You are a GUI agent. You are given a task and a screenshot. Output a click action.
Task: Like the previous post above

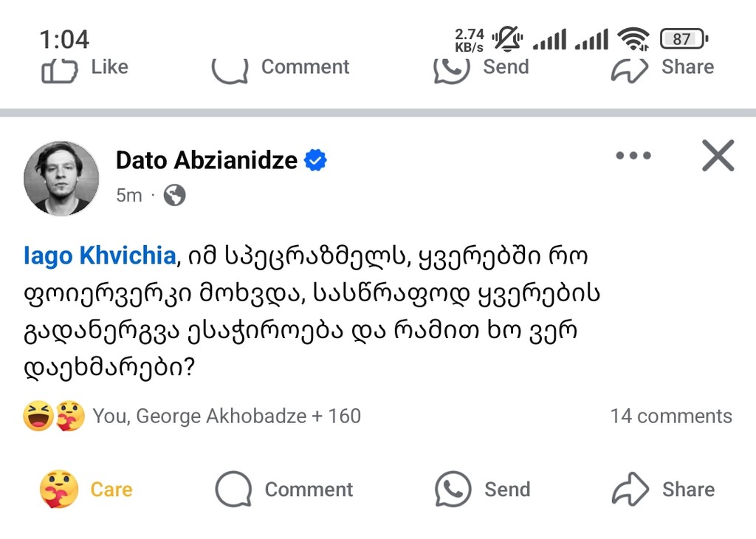pyautogui.click(x=85, y=69)
